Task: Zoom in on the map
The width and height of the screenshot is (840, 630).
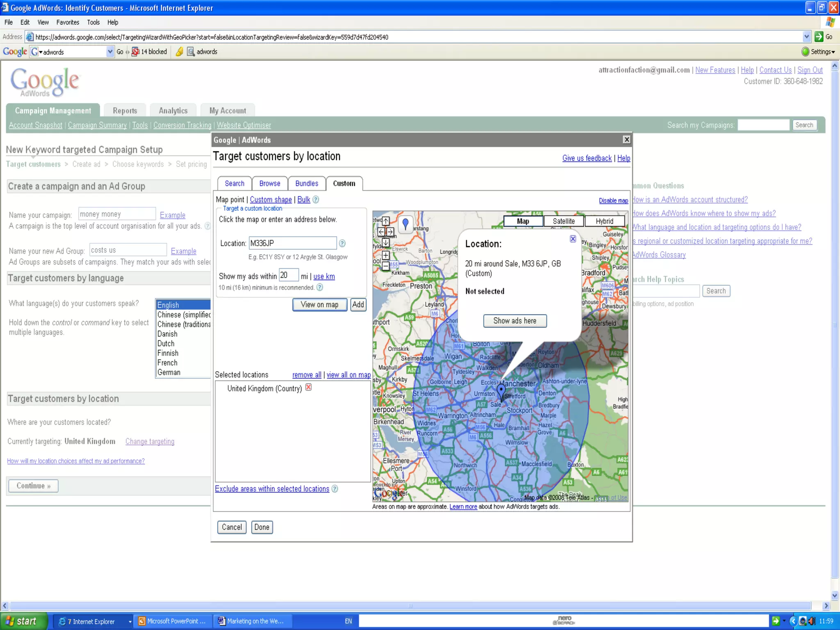Action: (386, 255)
